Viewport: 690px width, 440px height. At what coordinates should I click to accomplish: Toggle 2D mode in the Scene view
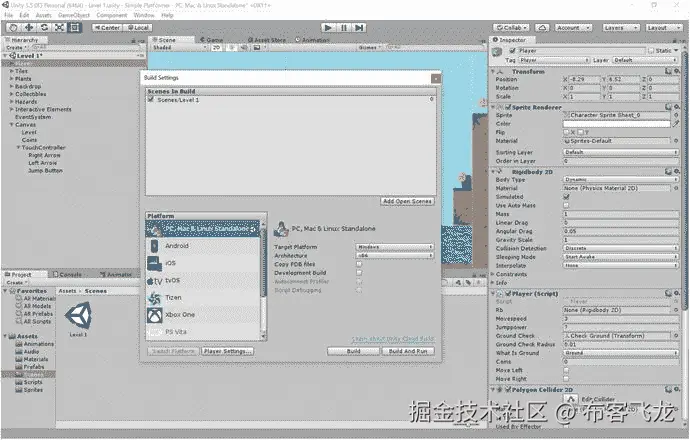click(x=217, y=47)
